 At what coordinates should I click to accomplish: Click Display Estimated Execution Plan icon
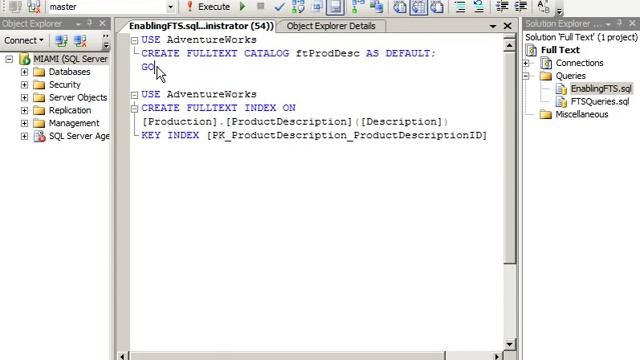[x=298, y=7]
